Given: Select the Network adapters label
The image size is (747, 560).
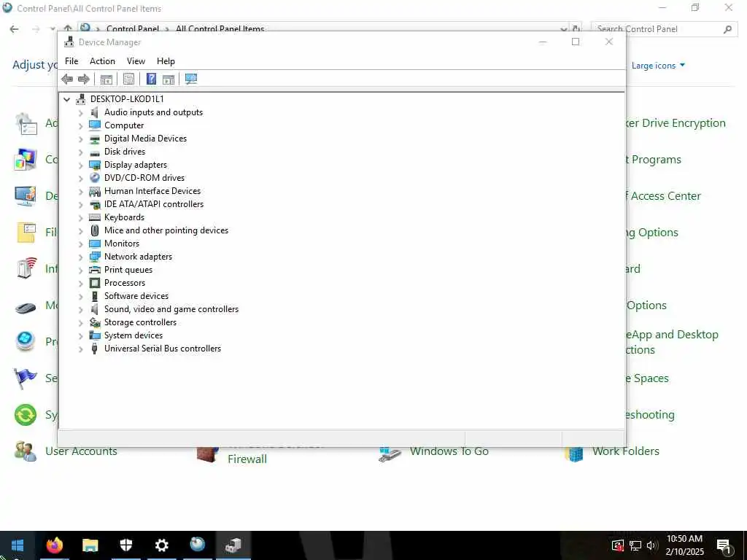Looking at the screenshot, I should tap(138, 257).
